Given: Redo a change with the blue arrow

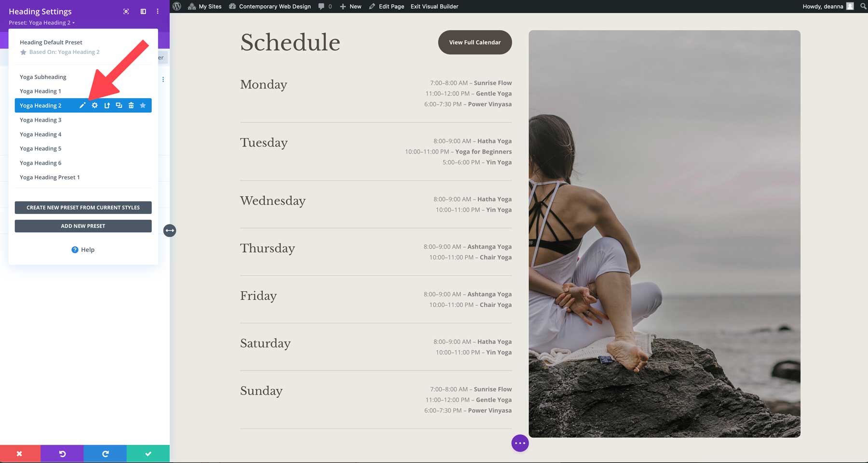Looking at the screenshot, I should point(105,453).
